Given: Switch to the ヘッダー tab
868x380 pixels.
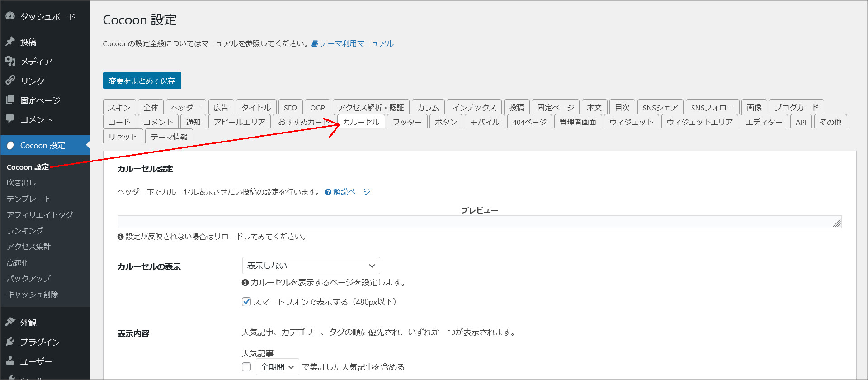Looking at the screenshot, I should (186, 107).
